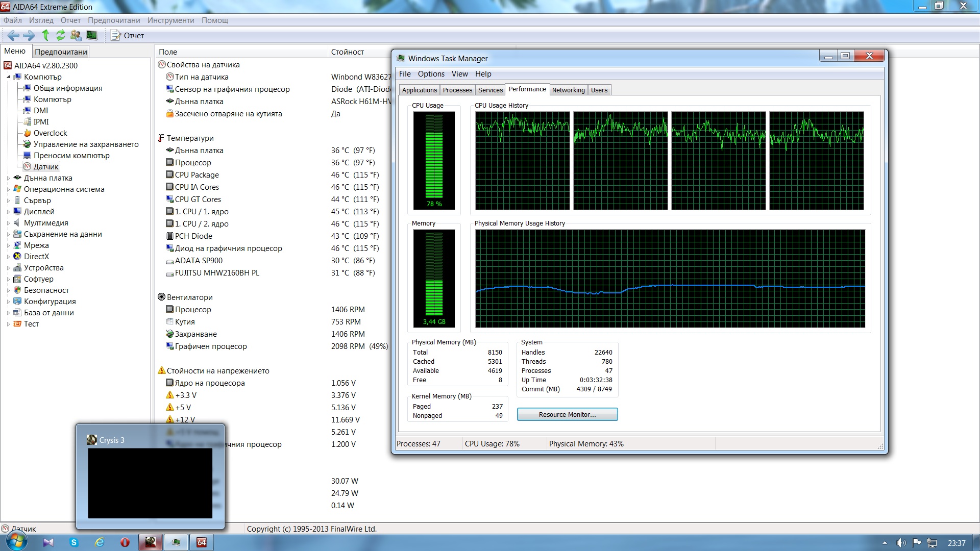The width and height of the screenshot is (980, 551).
Task: Click the База от данни icon
Action: 17,313
